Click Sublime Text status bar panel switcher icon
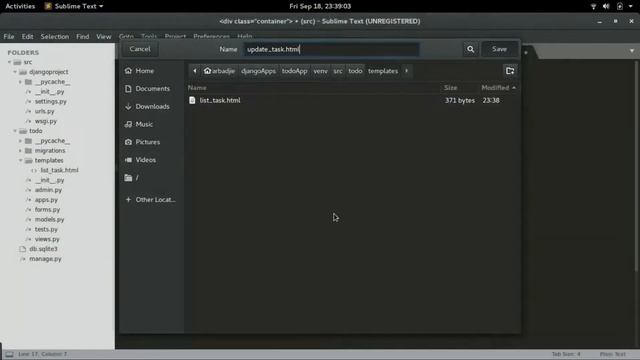This screenshot has width=640, height=360. click(x=9, y=354)
